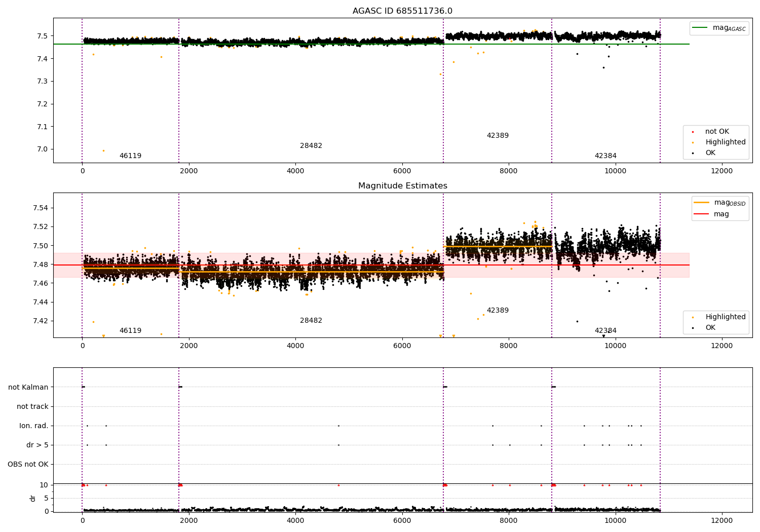
Task: Click the 7.3 y-tick in the top plot
Action: 42,82
